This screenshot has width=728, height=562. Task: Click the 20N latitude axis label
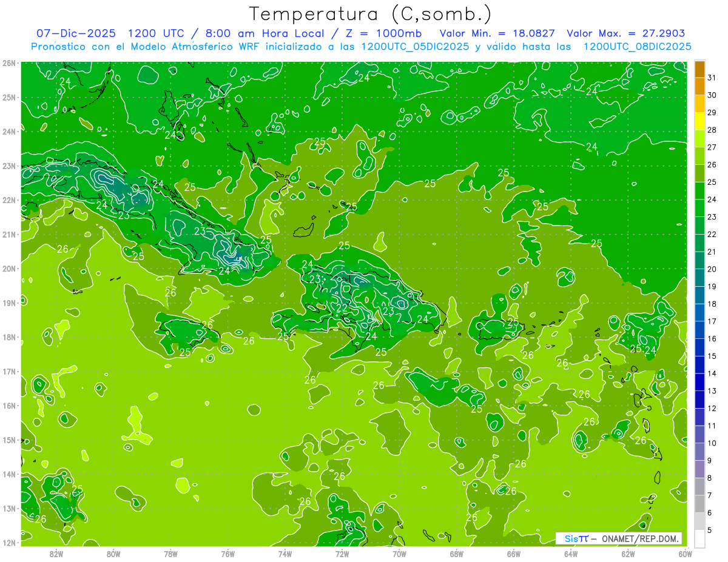pyautogui.click(x=8, y=269)
